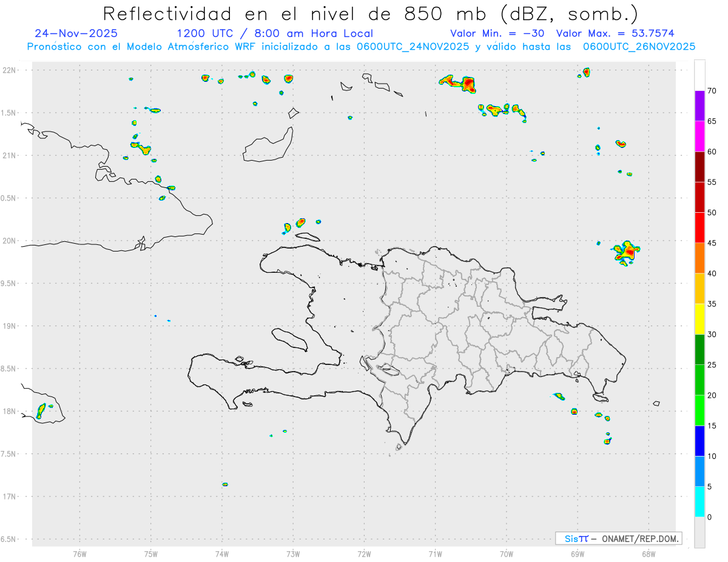Click the '18N' latitude label
Screen dimensions: 728x562
tap(10, 411)
